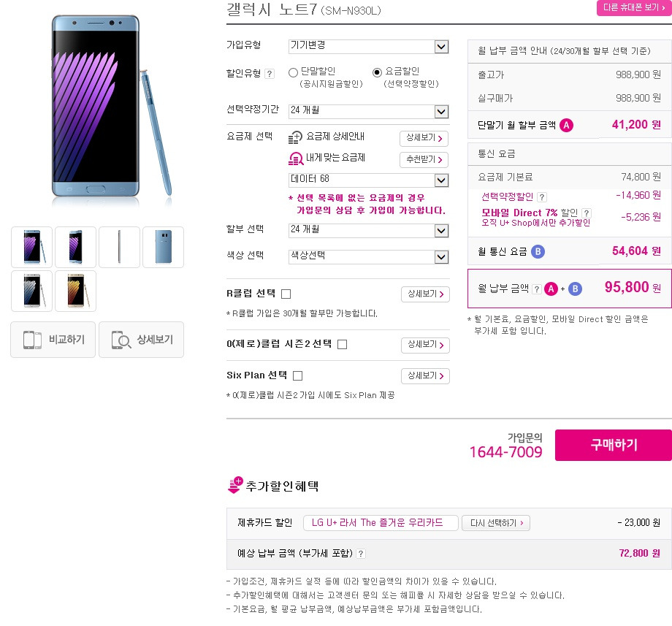This screenshot has width=672, height=626.
Task: Click 다른 휴대폰 보기 at top right
Action: [634, 8]
